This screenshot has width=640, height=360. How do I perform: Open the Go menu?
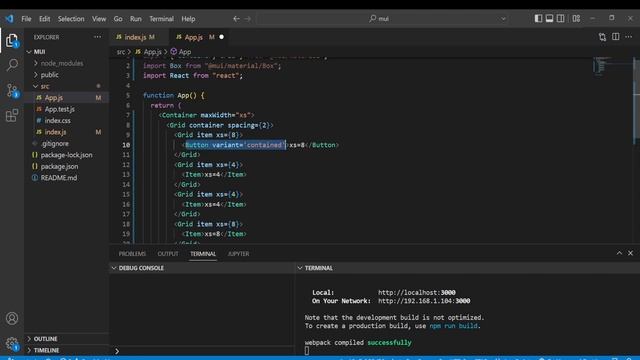[118, 19]
